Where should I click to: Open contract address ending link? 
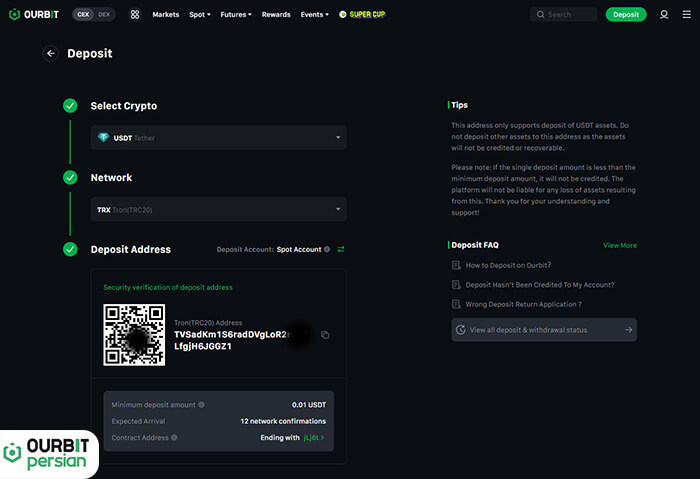[314, 437]
